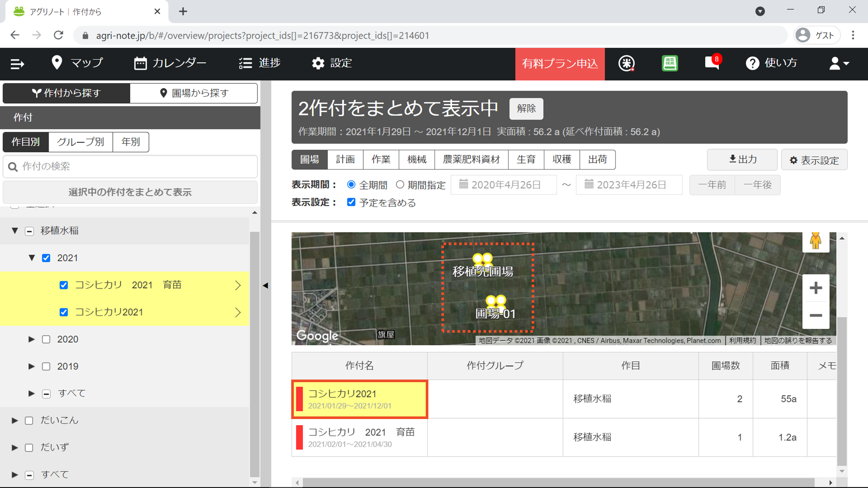Viewport: 868px width, 488px height.
Task: Expand the だいこん tree node
Action: (14, 420)
